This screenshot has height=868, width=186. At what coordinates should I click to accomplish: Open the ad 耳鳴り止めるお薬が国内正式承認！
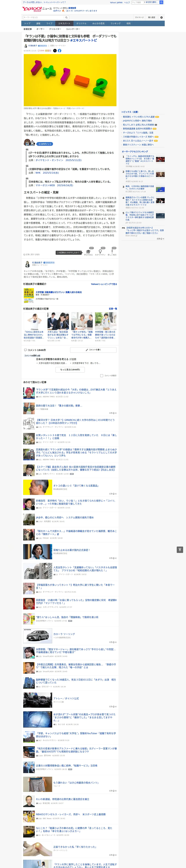pyautogui.click(x=72, y=550)
